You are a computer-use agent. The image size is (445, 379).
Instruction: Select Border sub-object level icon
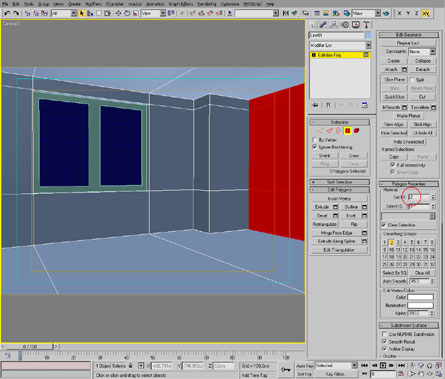pyautogui.click(x=338, y=131)
